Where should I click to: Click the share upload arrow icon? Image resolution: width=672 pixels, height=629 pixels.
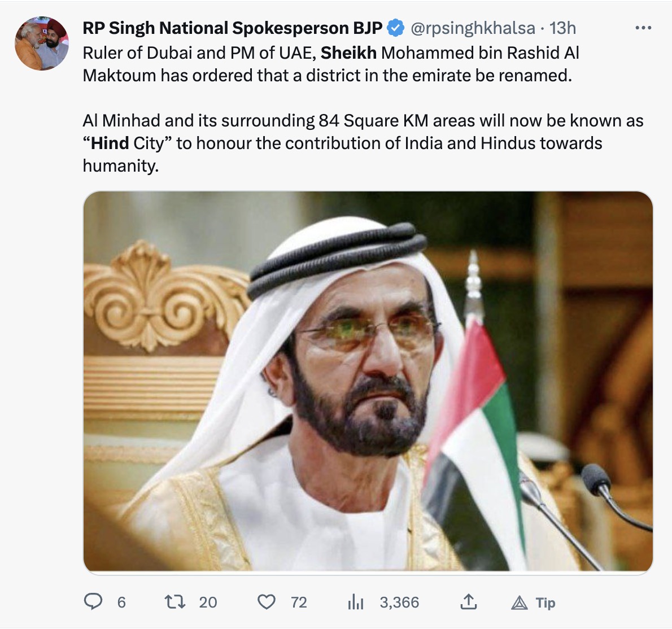[x=468, y=602]
